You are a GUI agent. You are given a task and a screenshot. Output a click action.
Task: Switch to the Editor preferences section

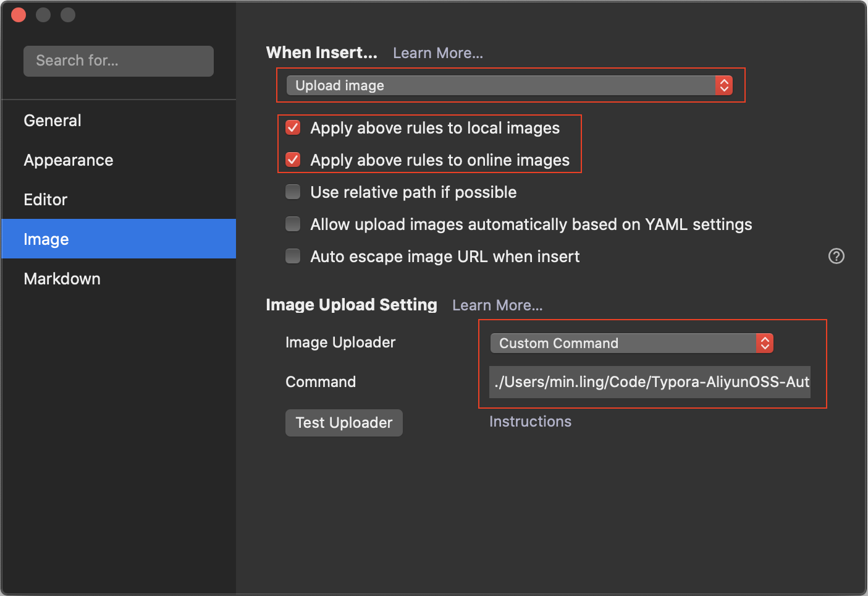119,200
